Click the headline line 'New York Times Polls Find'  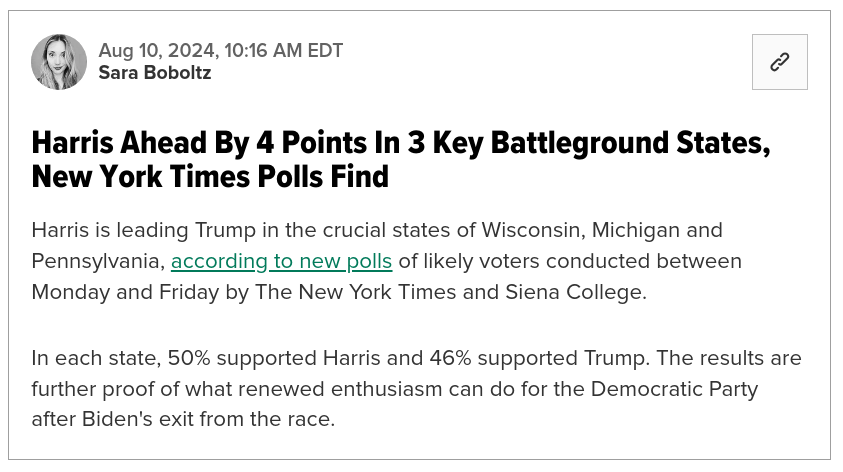[x=210, y=176]
